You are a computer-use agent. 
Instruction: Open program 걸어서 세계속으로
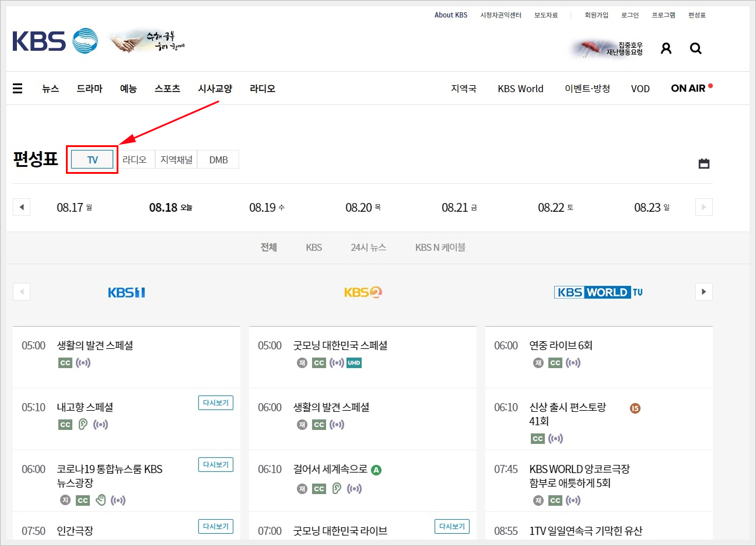330,469
